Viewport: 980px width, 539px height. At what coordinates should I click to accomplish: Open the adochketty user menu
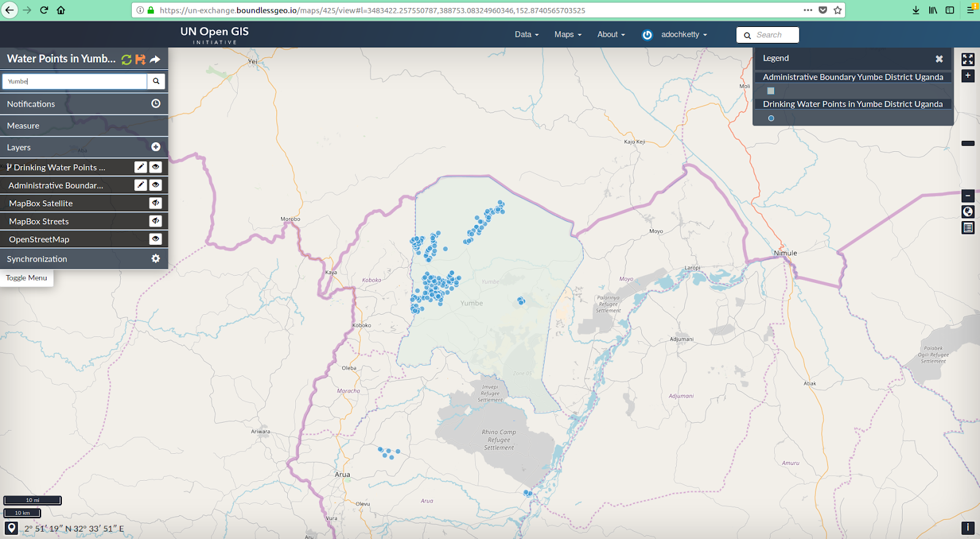click(684, 34)
